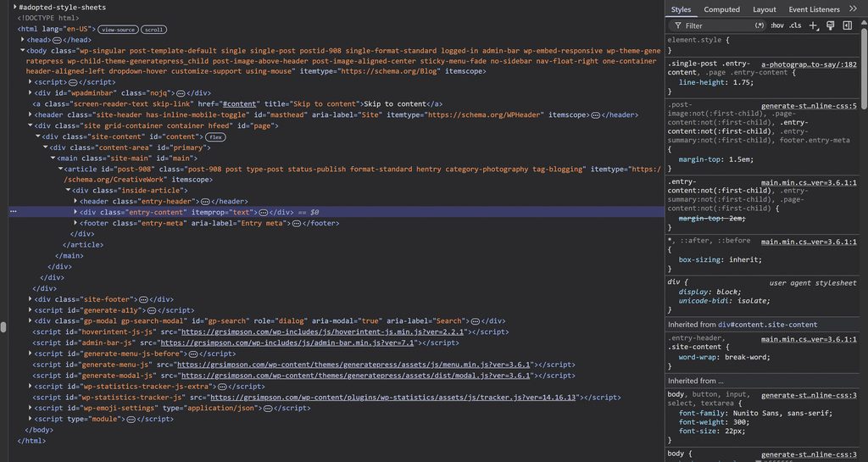Open the menu.min.js script link
Screen dimensions: 868x462
pos(354,365)
